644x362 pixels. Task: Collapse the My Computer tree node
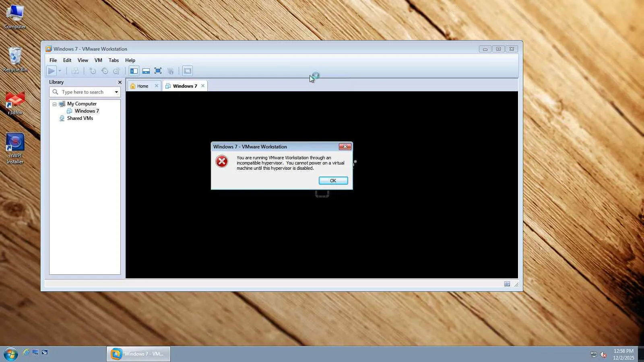(54, 104)
